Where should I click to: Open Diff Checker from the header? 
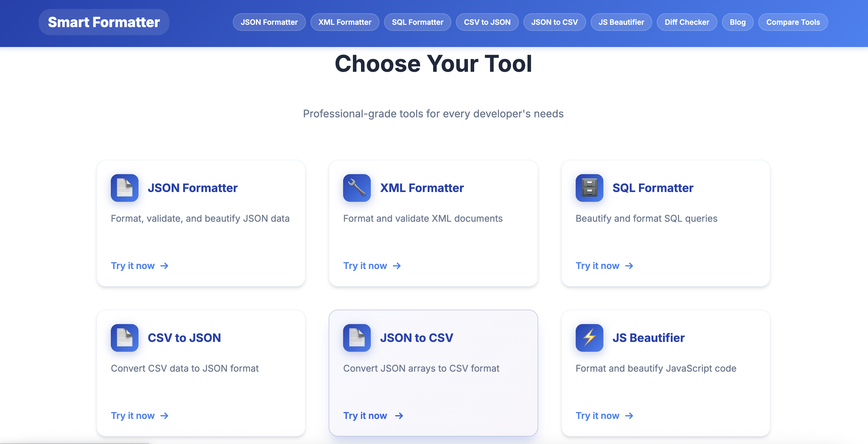pos(686,22)
